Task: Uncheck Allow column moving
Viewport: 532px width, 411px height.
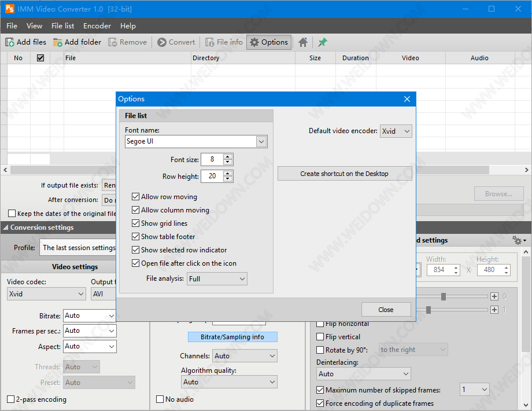Action: pos(136,210)
